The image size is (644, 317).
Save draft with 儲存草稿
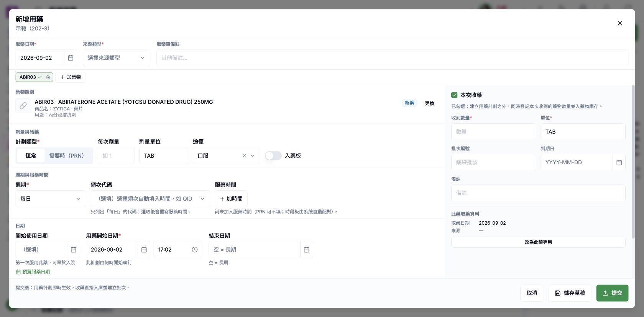click(x=570, y=293)
